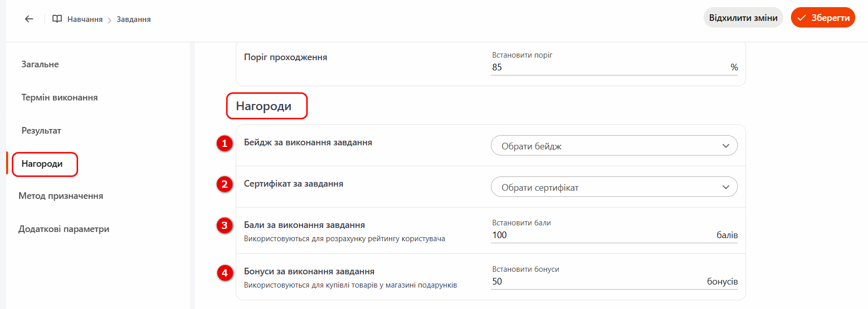This screenshot has height=309, width=868.
Task: Go to the Результат section
Action: pyautogui.click(x=41, y=131)
